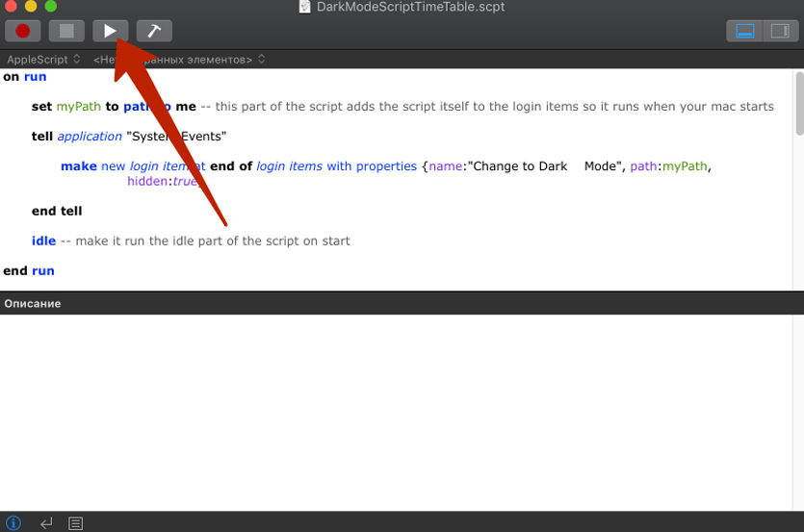804x532 pixels.
Task: Minimize window with yellow button
Action: 31,6
